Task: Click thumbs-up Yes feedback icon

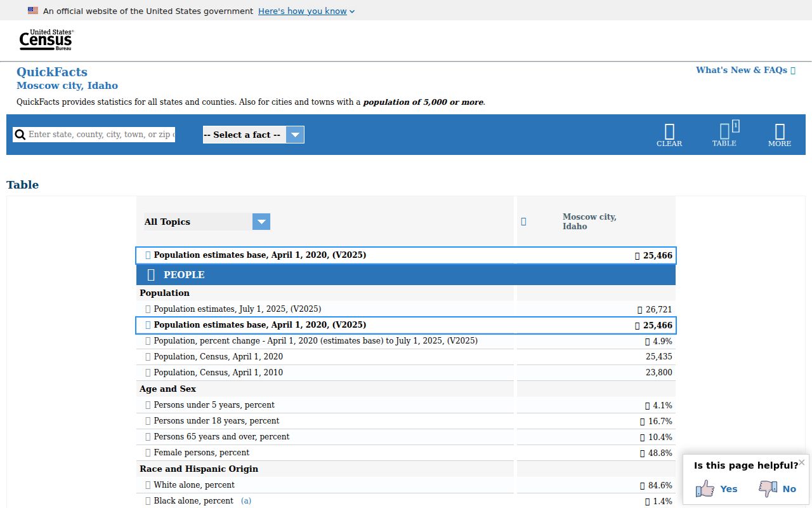Action: click(x=705, y=489)
